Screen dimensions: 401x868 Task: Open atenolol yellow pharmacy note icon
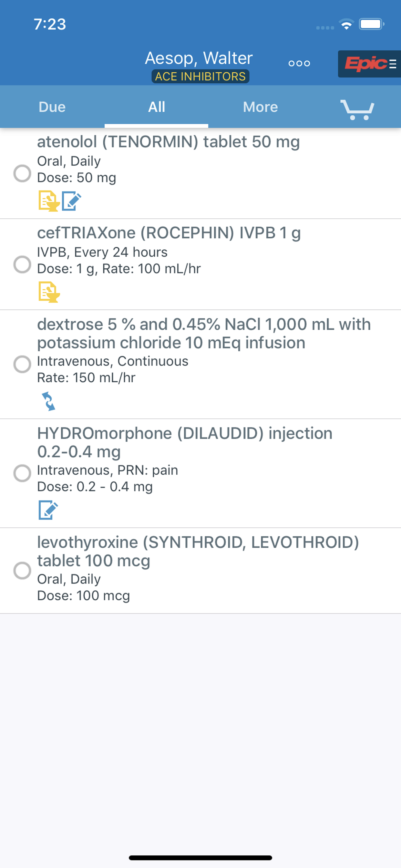pos(49,201)
